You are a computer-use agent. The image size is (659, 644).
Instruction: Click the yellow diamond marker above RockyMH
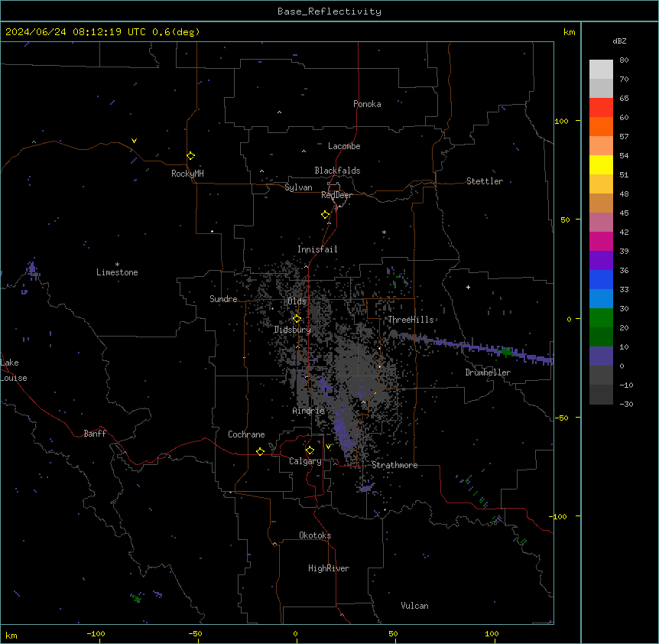click(191, 156)
